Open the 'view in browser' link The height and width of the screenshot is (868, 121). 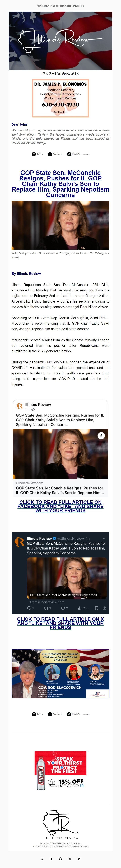click(44, 6)
